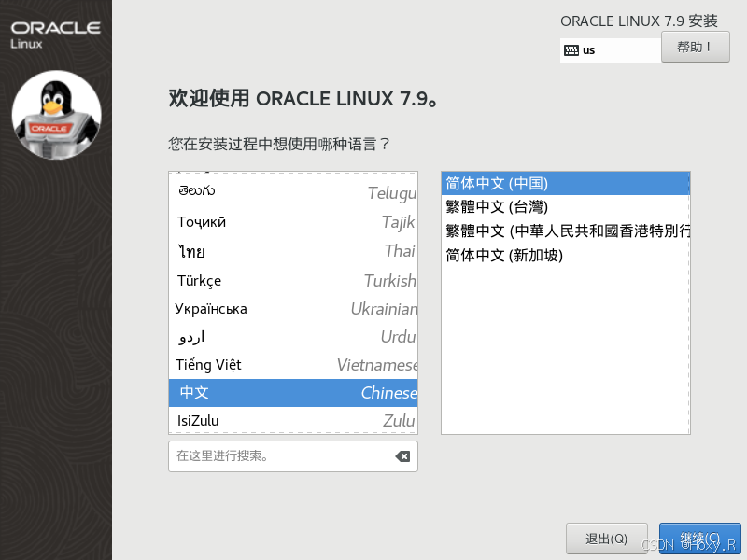Select the us keyboard layout indicator
The width and height of the screenshot is (747, 560).
pyautogui.click(x=611, y=50)
